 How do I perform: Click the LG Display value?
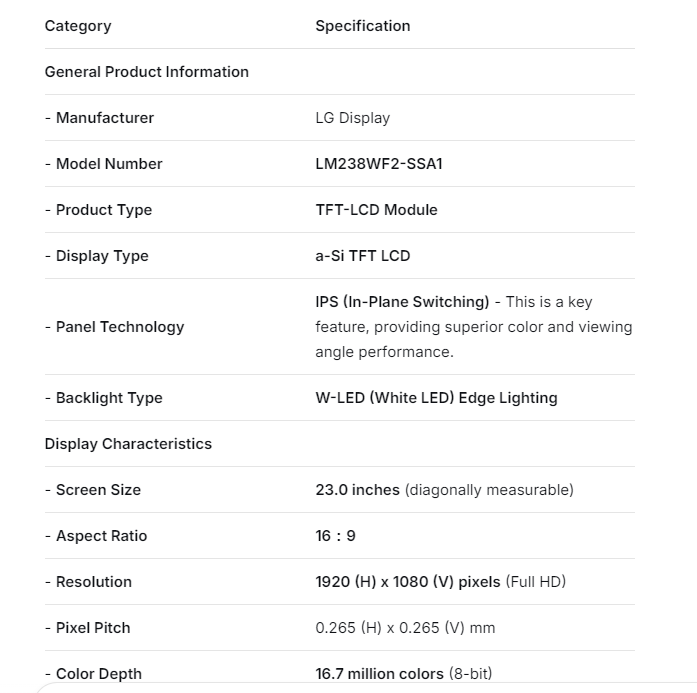click(x=352, y=118)
